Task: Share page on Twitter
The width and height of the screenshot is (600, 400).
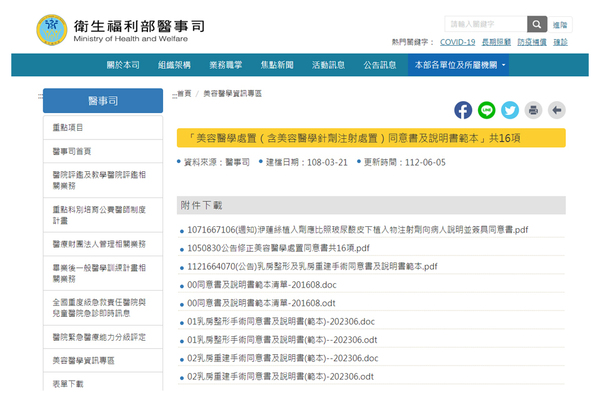Action: click(x=510, y=110)
